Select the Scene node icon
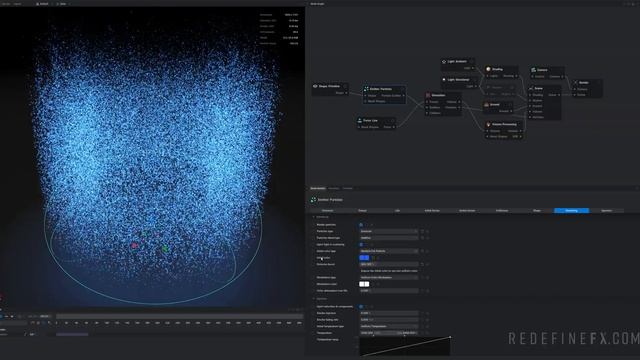The width and height of the screenshot is (640, 360). [x=531, y=88]
